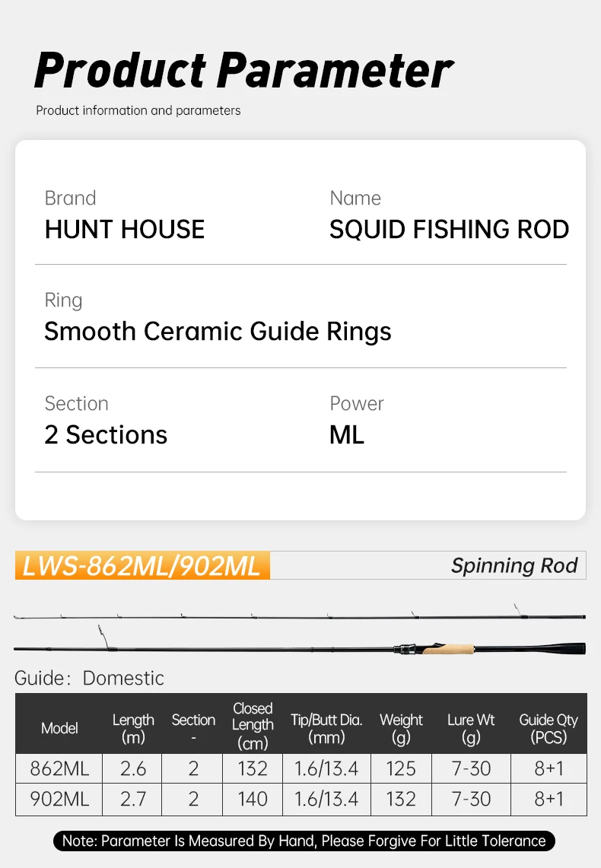This screenshot has height=868, width=601.
Task: Click the cork handle on the rod image
Action: tap(448, 650)
